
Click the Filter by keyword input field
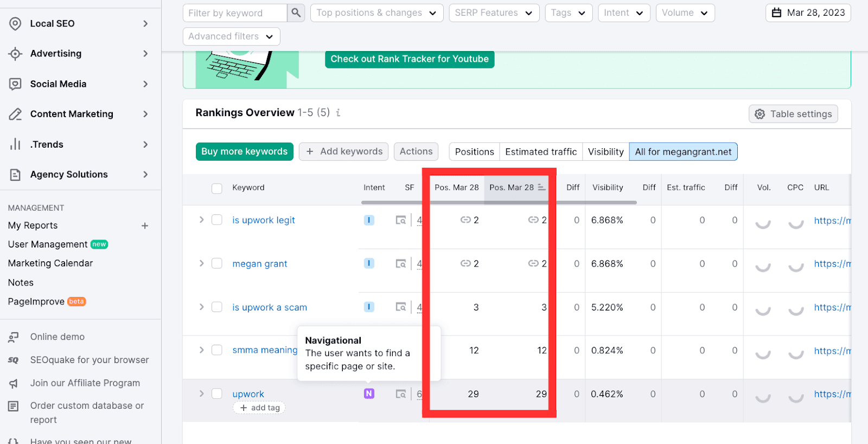235,12
